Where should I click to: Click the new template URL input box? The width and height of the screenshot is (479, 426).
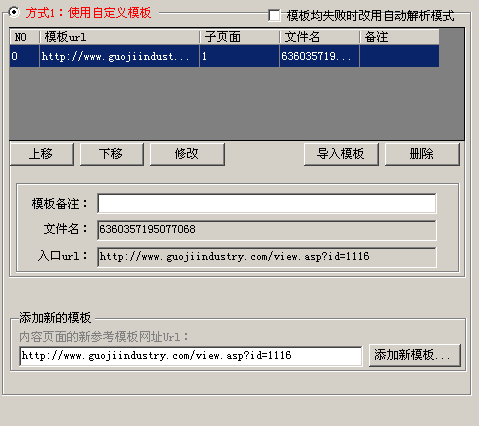tap(191, 356)
